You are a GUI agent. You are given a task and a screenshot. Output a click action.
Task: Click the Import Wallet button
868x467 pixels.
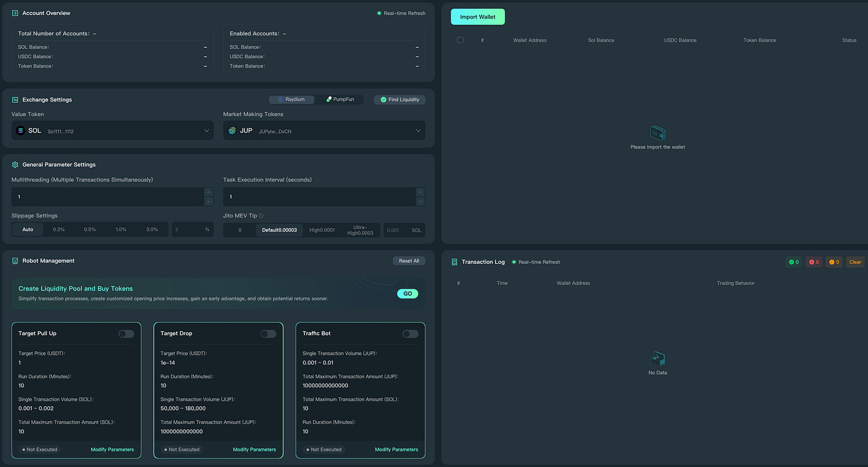click(478, 17)
